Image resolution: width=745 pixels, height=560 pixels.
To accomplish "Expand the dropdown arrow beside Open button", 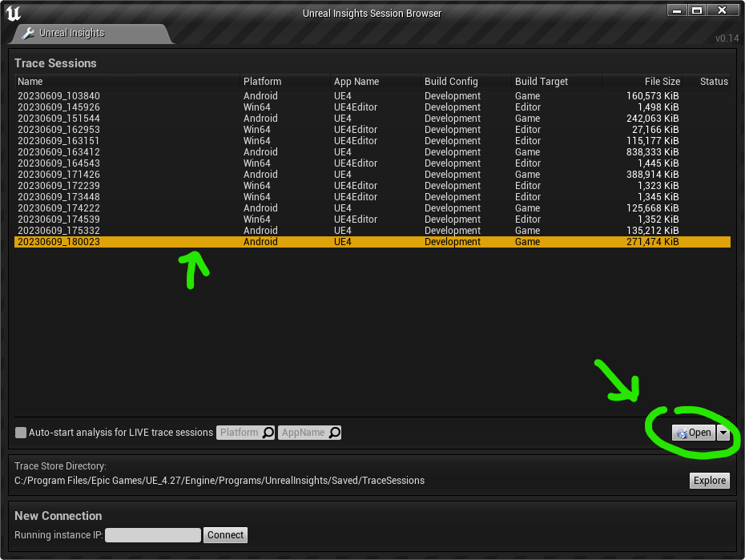I will (723, 433).
